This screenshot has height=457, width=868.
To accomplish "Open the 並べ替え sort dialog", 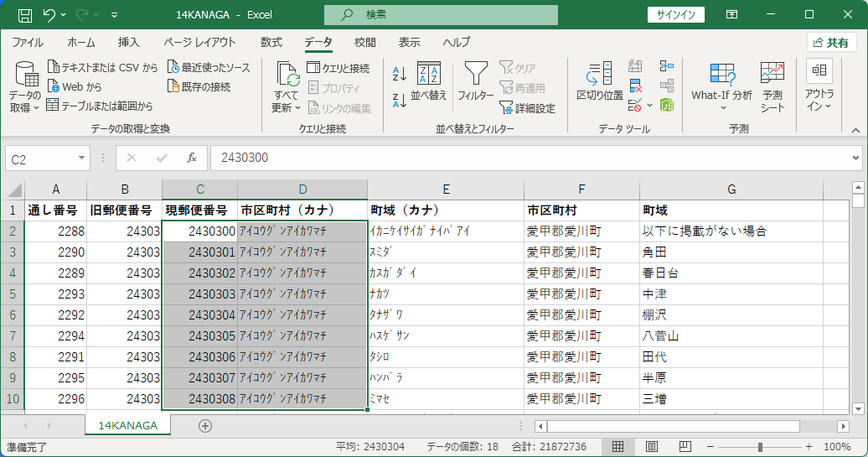I will click(429, 81).
